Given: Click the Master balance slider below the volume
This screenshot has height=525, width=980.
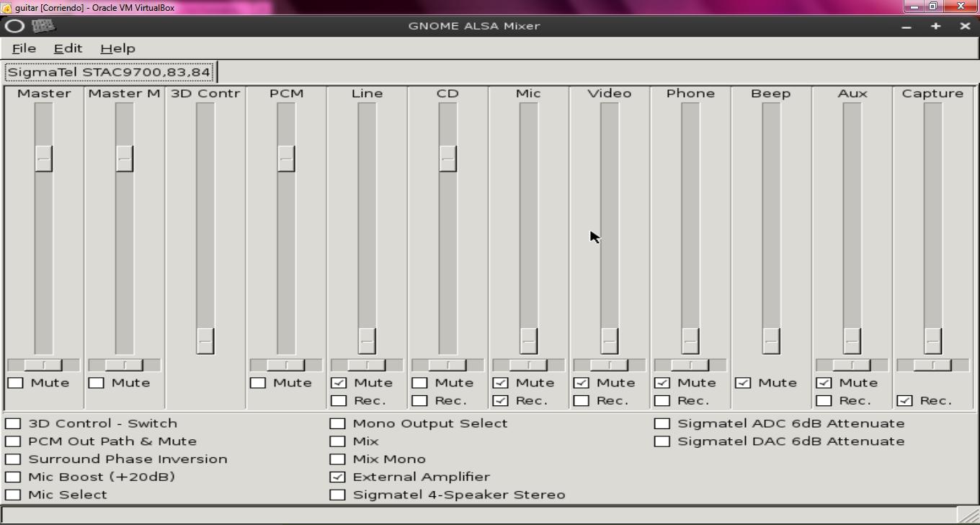Looking at the screenshot, I should pyautogui.click(x=44, y=365).
